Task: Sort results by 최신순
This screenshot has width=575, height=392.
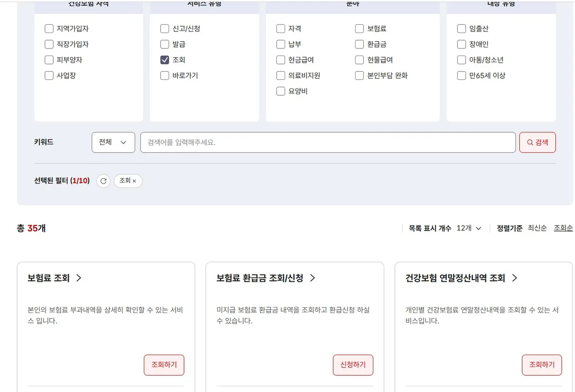Action: pyautogui.click(x=537, y=228)
